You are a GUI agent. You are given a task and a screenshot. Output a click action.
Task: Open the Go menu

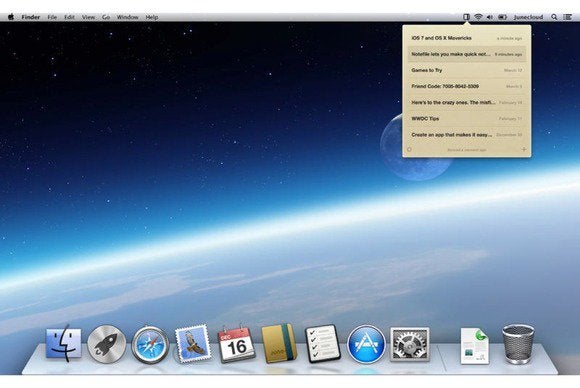(106, 17)
